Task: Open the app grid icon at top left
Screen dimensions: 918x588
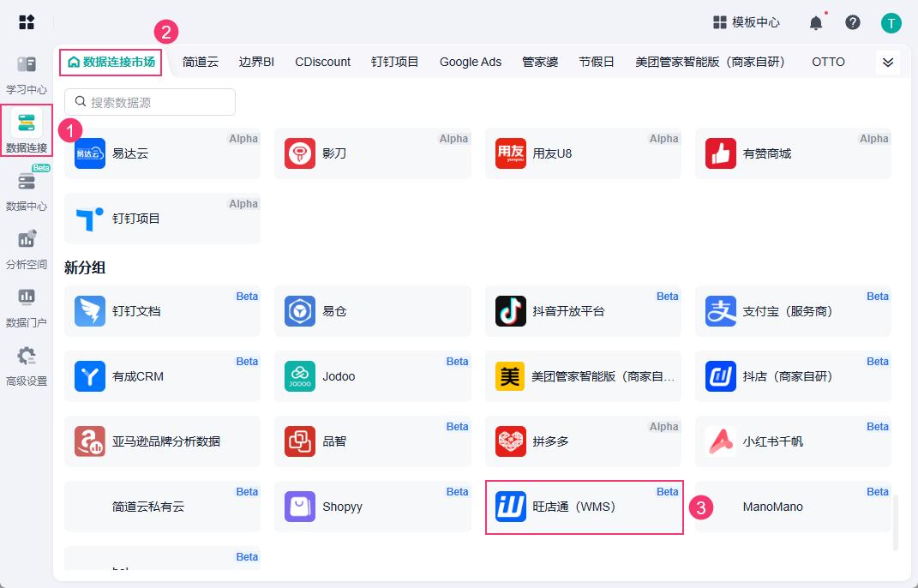Action: pyautogui.click(x=27, y=22)
